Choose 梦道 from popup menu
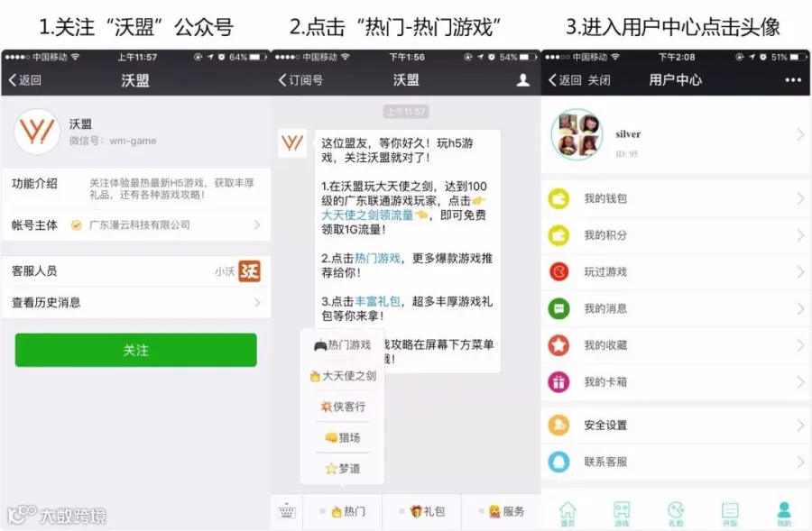The width and height of the screenshot is (812, 531). (x=342, y=469)
